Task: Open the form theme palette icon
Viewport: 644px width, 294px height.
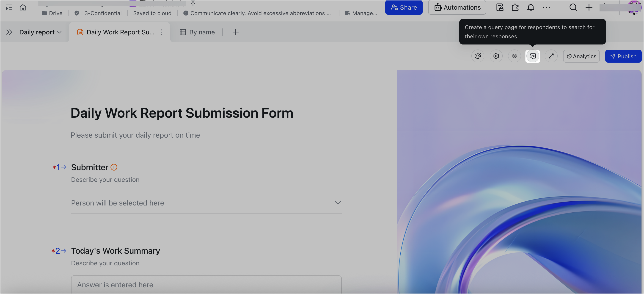Action: click(478, 56)
